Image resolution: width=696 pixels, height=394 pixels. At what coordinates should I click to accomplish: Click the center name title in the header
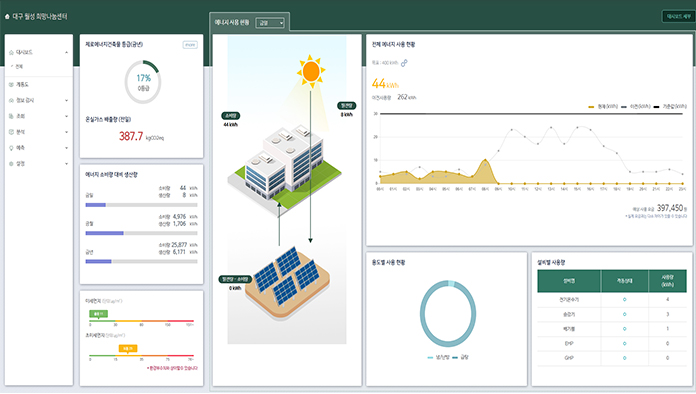(40, 17)
